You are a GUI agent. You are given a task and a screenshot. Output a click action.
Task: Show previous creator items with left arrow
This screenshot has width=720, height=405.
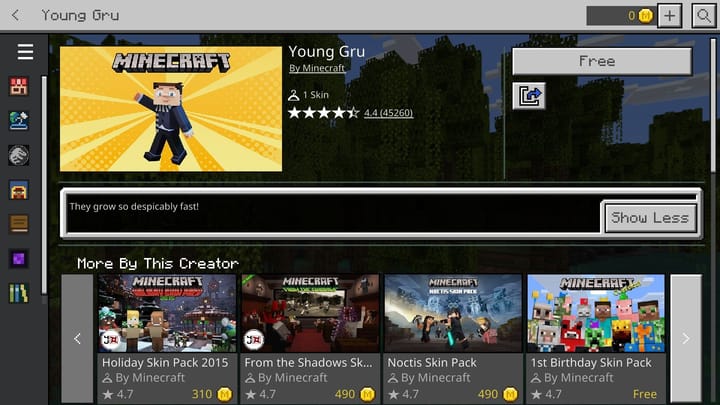tap(77, 339)
